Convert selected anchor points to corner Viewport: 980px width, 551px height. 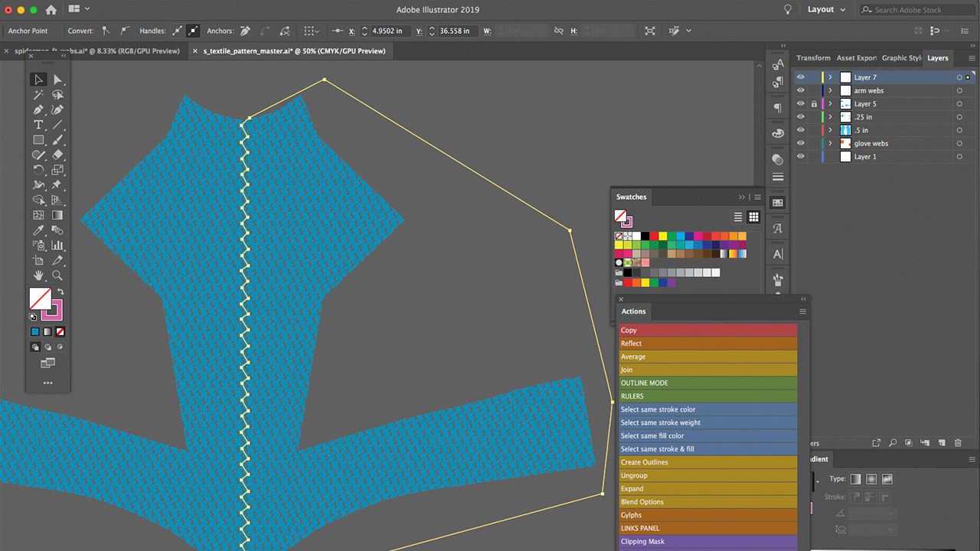pyautogui.click(x=106, y=31)
